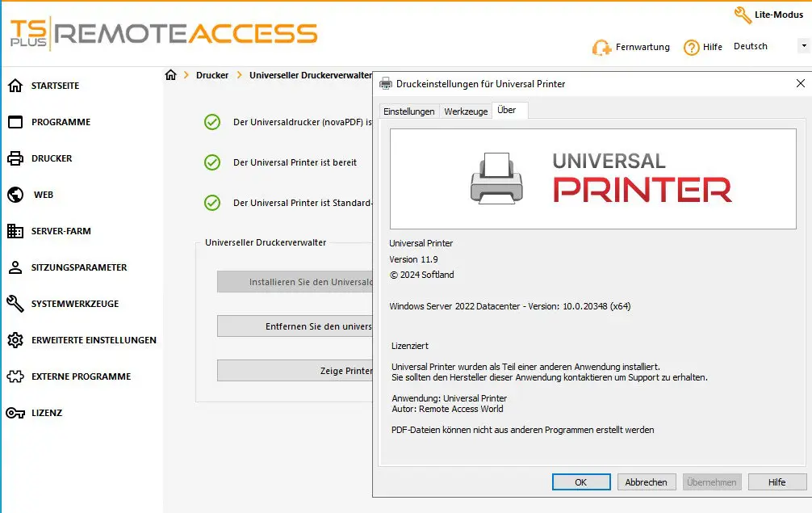Open SERVER-FARM menu entry
The width and height of the screenshot is (812, 513).
tap(61, 231)
